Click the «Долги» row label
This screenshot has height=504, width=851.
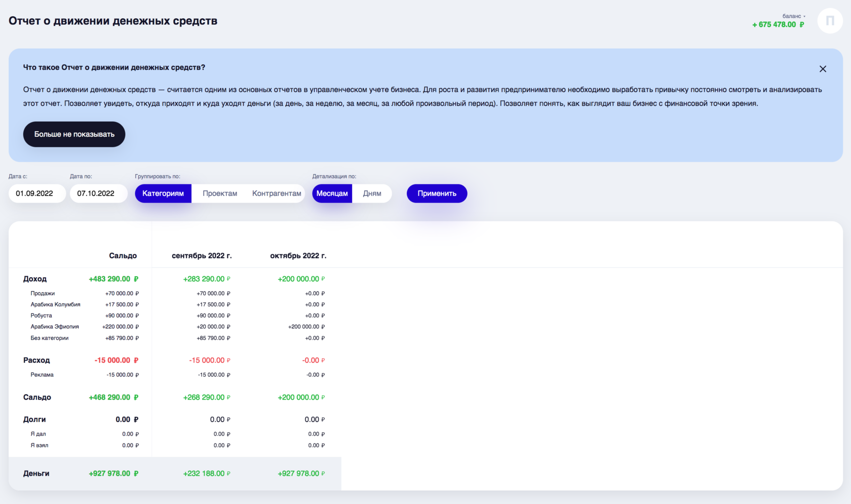tap(34, 419)
